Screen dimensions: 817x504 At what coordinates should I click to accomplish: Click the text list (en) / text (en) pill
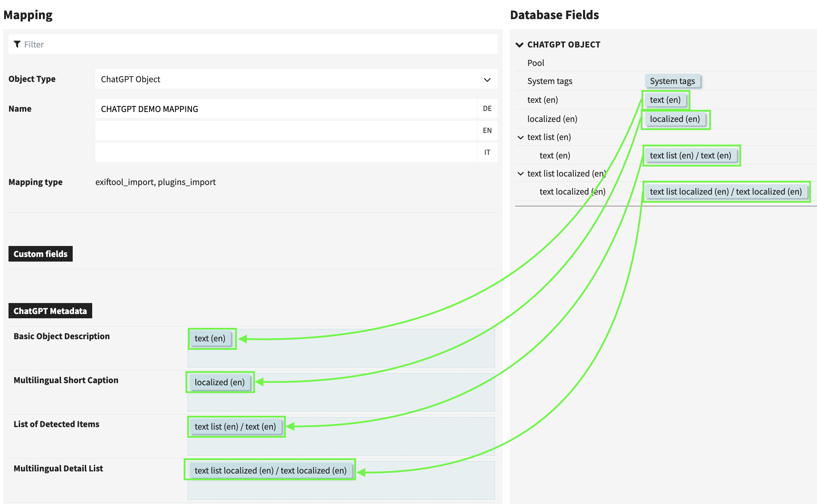(690, 155)
